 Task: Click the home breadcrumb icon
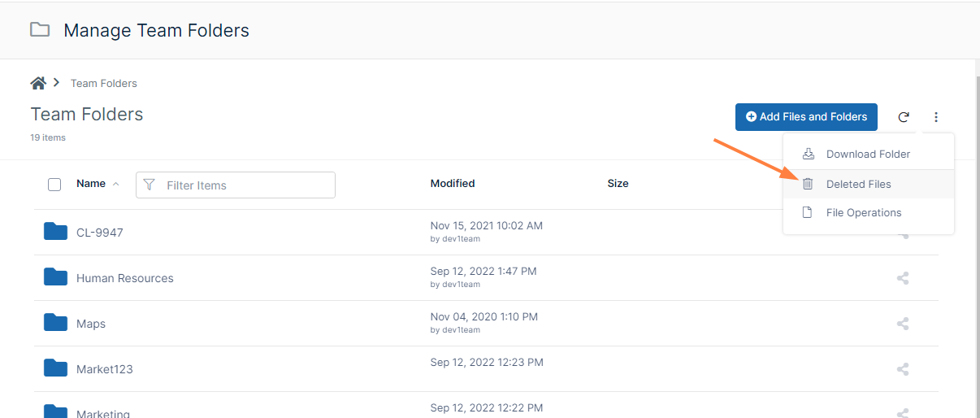(x=37, y=83)
